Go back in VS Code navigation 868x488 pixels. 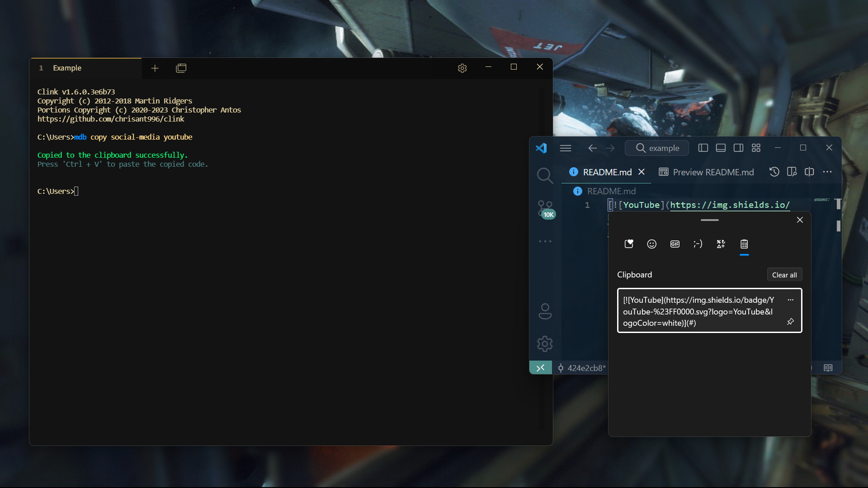tap(592, 148)
